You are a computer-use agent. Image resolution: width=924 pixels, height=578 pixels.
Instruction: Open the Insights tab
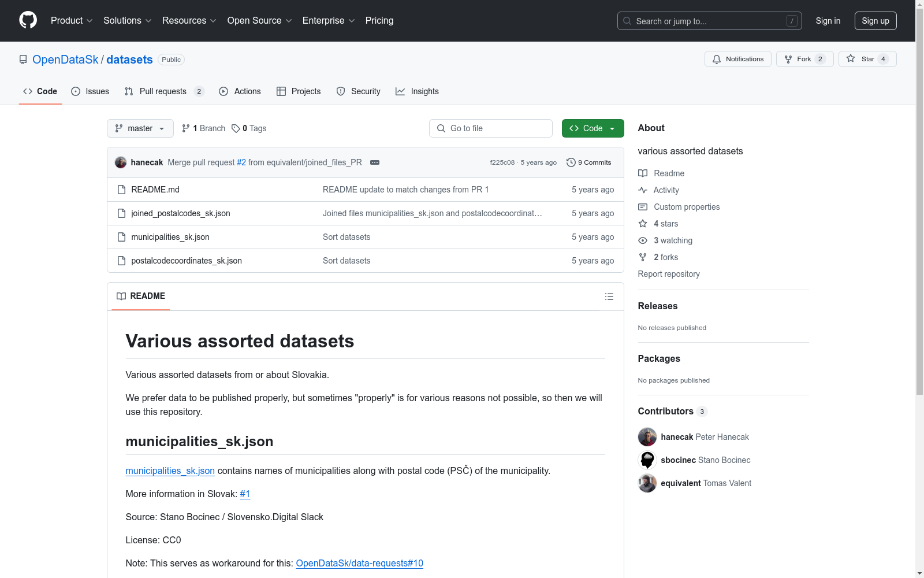pos(417,91)
